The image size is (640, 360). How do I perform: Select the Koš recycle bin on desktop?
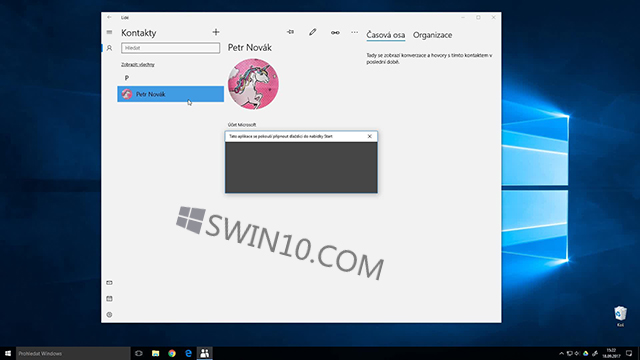coord(620,316)
